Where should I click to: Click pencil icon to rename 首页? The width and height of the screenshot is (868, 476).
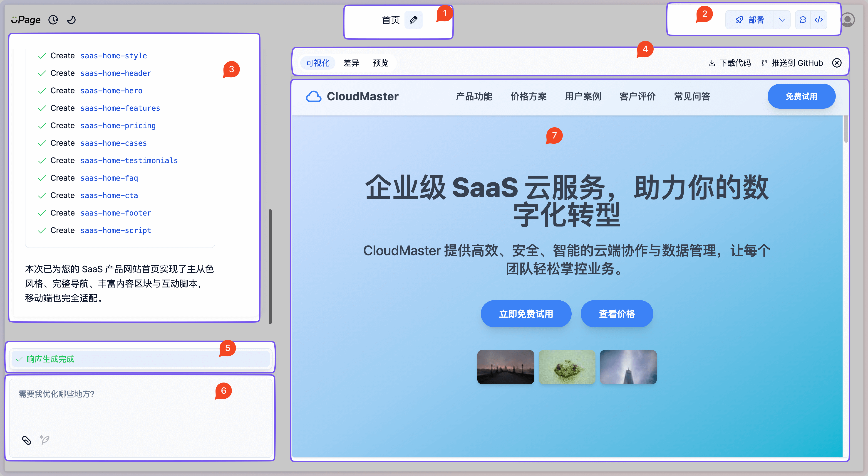tap(413, 20)
